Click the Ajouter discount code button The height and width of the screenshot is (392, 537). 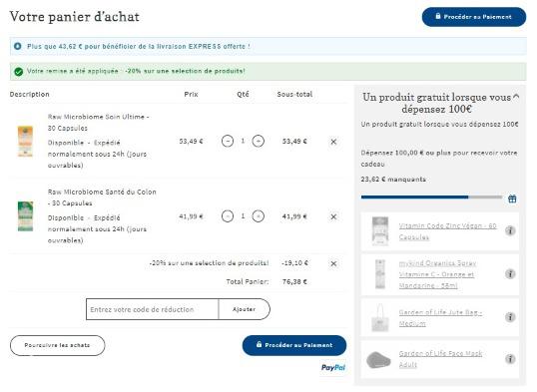click(245, 309)
